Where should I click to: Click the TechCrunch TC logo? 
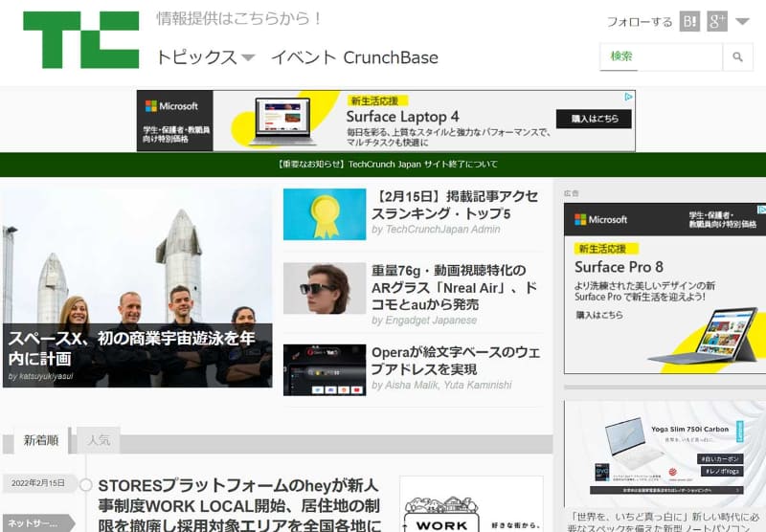point(81,40)
